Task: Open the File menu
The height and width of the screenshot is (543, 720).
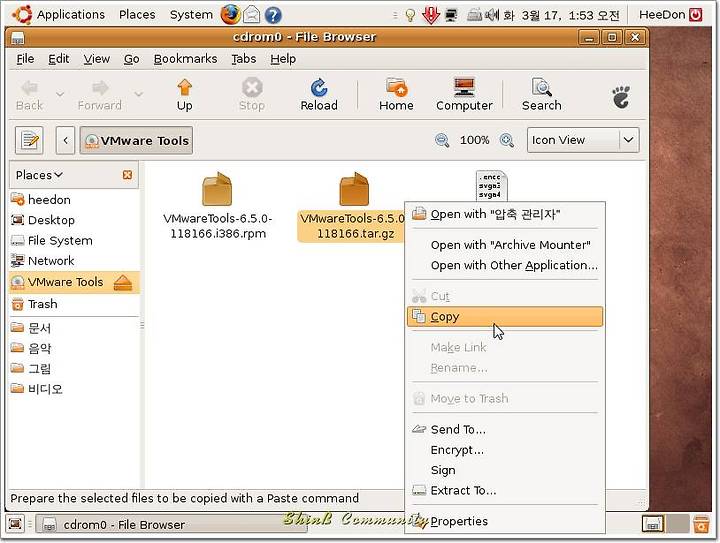Action: (x=25, y=59)
